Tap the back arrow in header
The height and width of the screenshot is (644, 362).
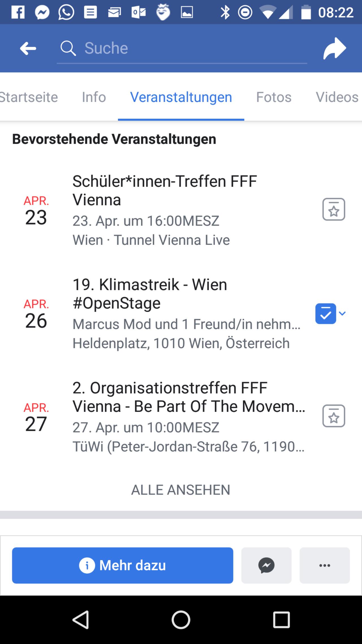point(28,48)
